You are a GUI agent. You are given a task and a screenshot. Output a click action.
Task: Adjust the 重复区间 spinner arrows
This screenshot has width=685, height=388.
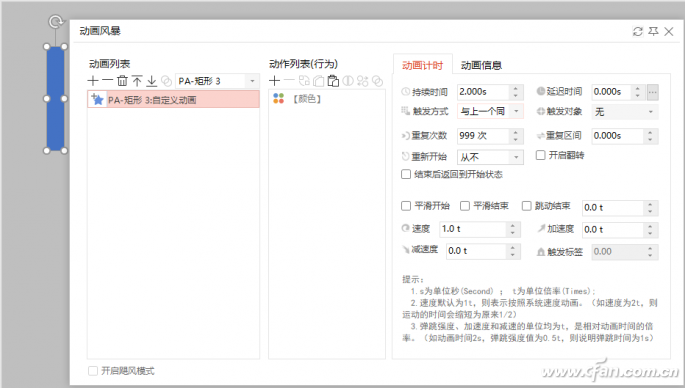tap(650, 136)
